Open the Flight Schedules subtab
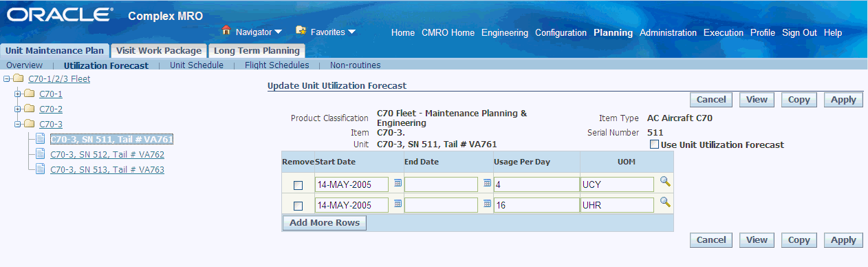The height and width of the screenshot is (267, 868). [x=277, y=65]
